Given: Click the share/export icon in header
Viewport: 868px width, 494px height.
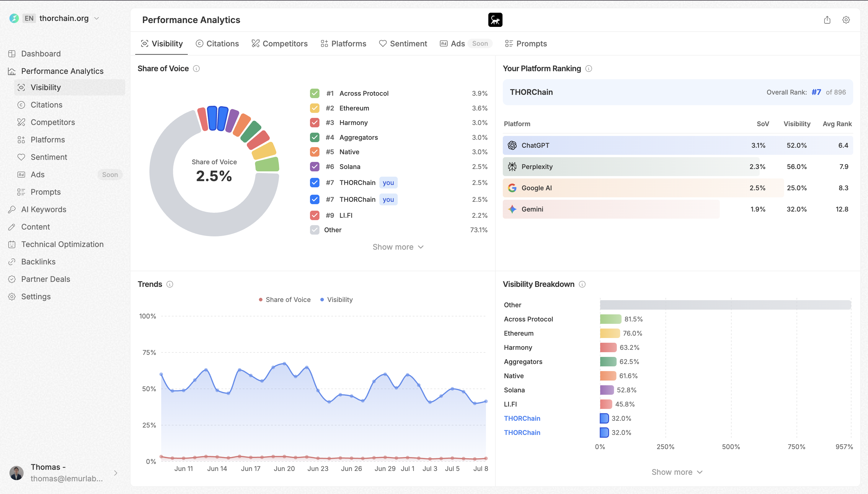Looking at the screenshot, I should point(827,20).
